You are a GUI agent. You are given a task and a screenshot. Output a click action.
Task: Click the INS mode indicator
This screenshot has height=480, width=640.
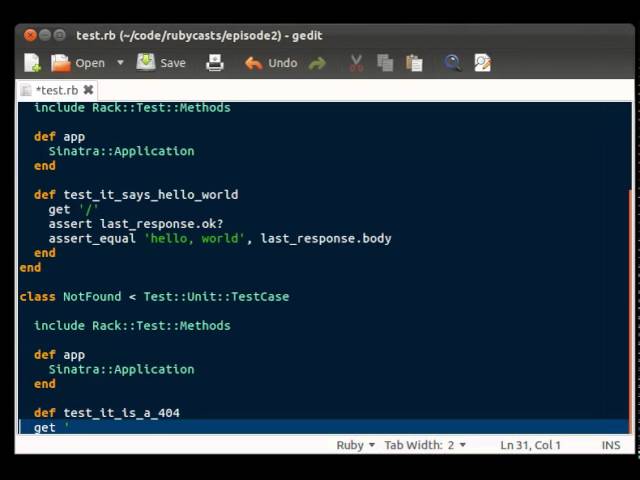[611, 445]
